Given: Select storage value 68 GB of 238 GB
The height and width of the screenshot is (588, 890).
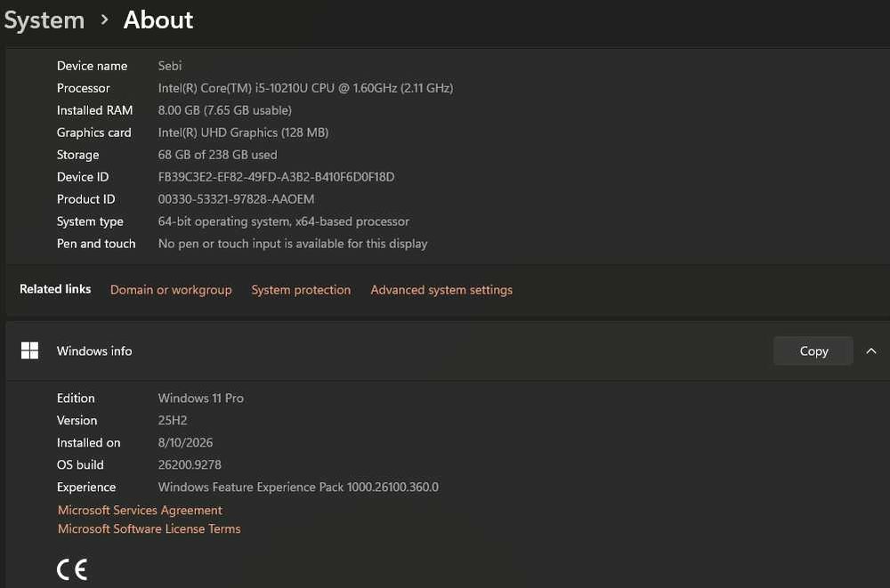Looking at the screenshot, I should (x=217, y=155).
